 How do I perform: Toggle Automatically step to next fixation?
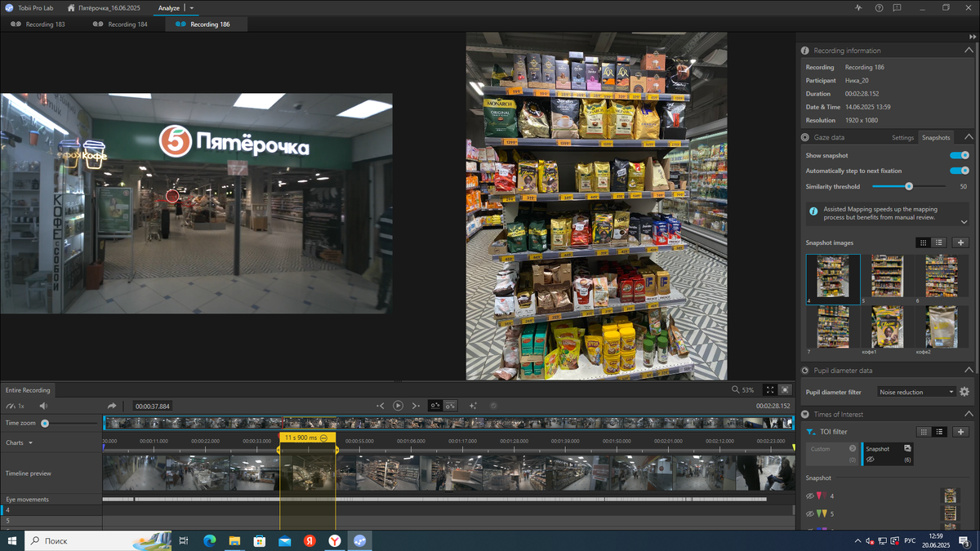point(960,171)
